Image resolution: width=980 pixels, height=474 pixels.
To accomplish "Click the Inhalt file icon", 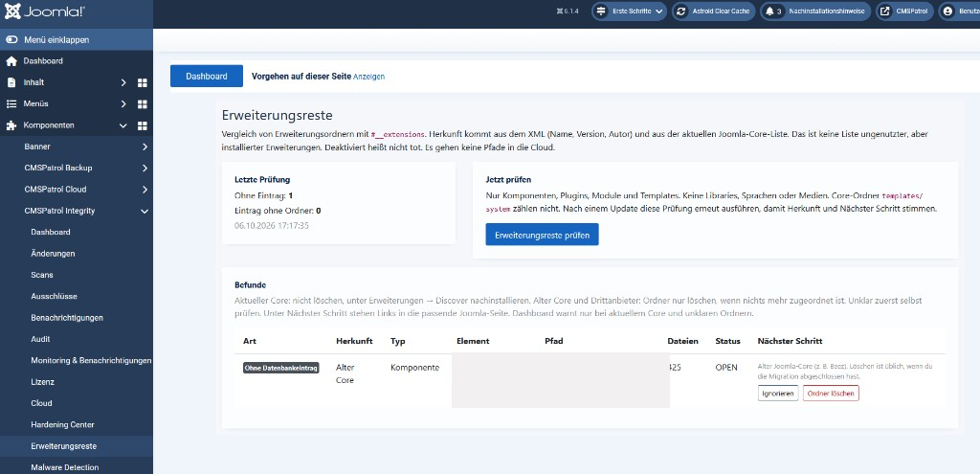I will (x=11, y=82).
